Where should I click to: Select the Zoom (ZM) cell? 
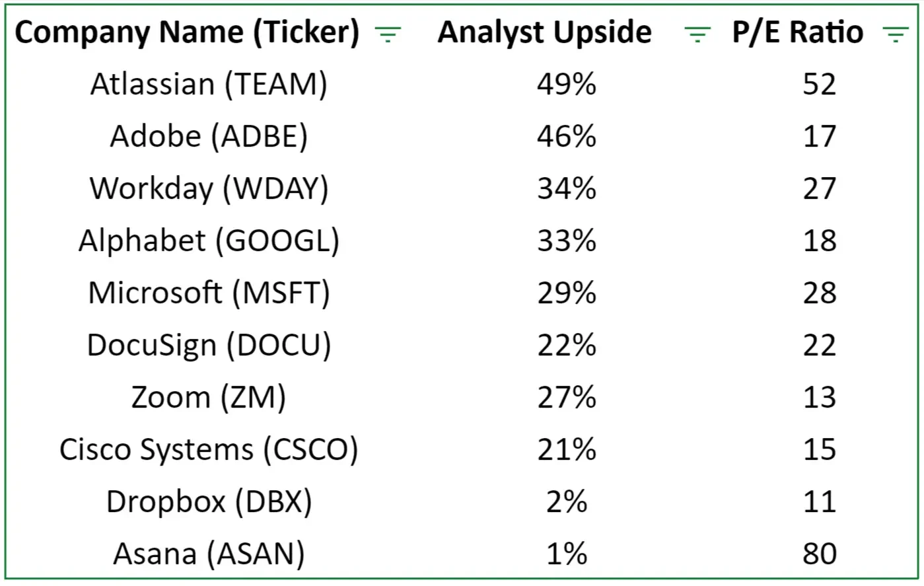209,398
